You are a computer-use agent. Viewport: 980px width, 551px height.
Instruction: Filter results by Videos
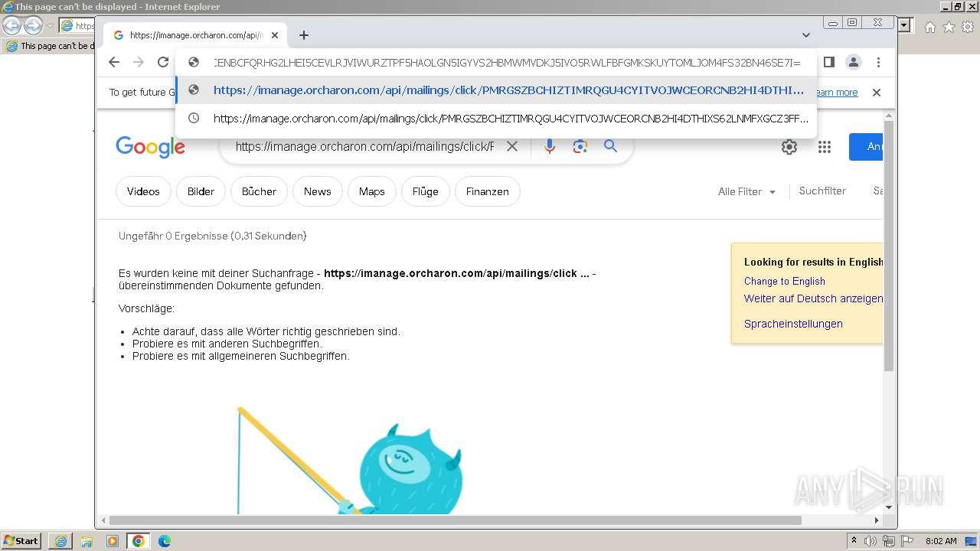[143, 191]
